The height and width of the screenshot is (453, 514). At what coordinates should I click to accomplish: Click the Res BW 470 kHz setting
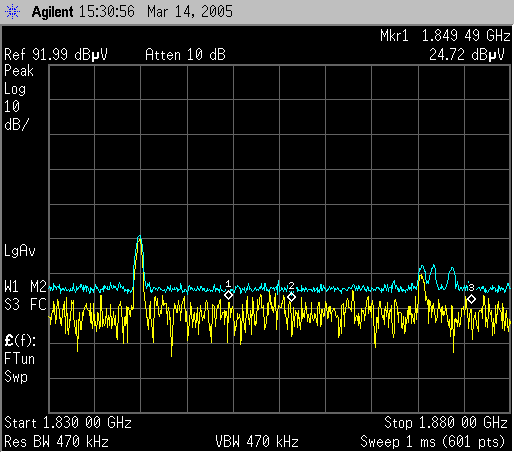click(56, 442)
